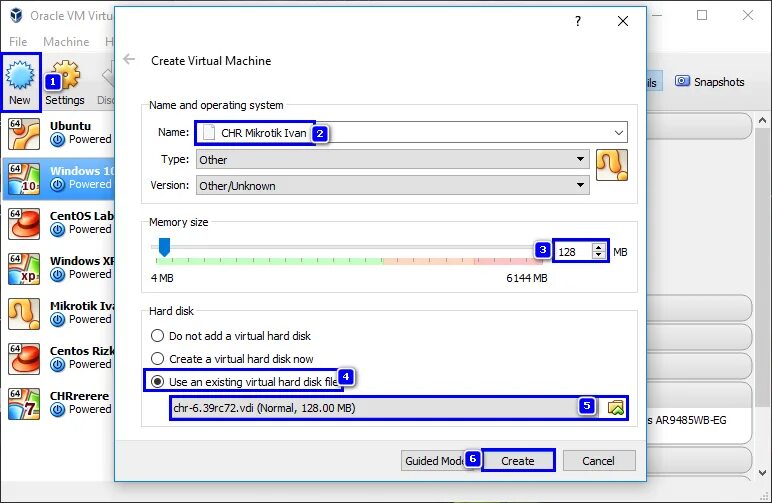The image size is (772, 503).
Task: Select the Windows XP VM icon
Action: pyautogui.click(x=24, y=269)
